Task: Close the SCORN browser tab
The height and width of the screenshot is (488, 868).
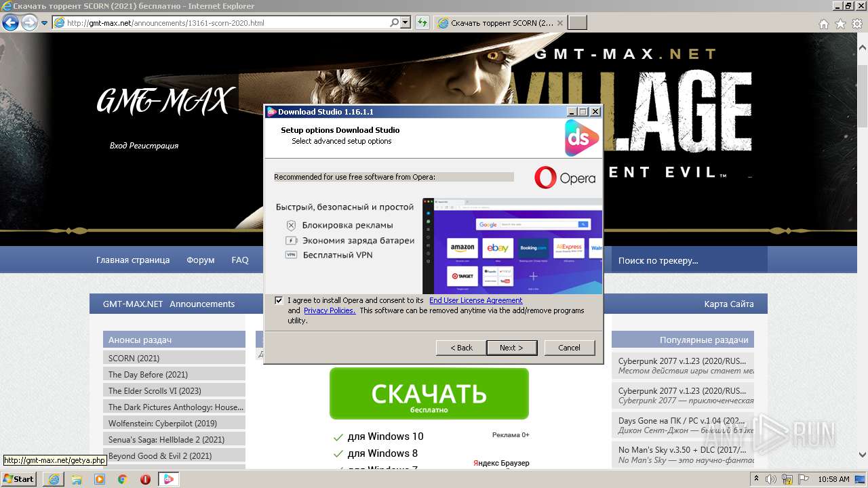Action: 560,23
